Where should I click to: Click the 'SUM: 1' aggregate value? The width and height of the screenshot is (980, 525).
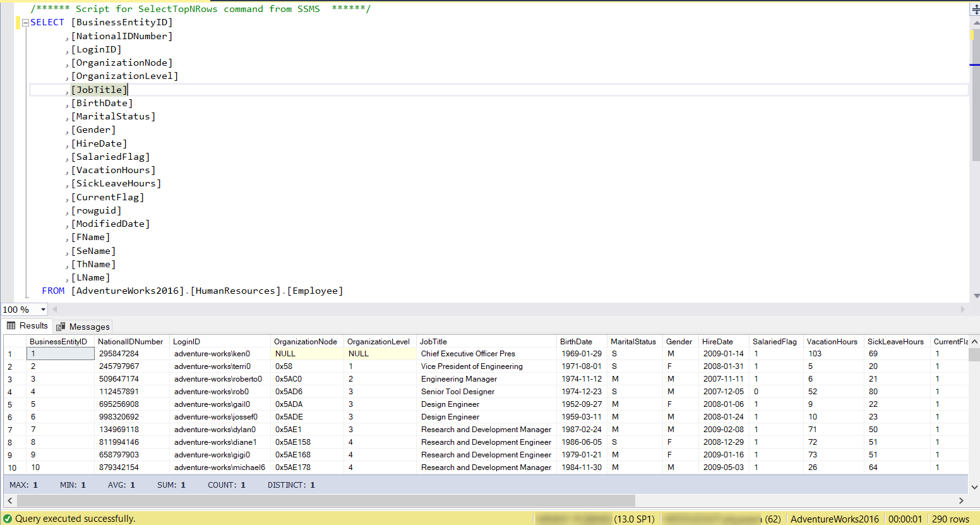(x=171, y=485)
